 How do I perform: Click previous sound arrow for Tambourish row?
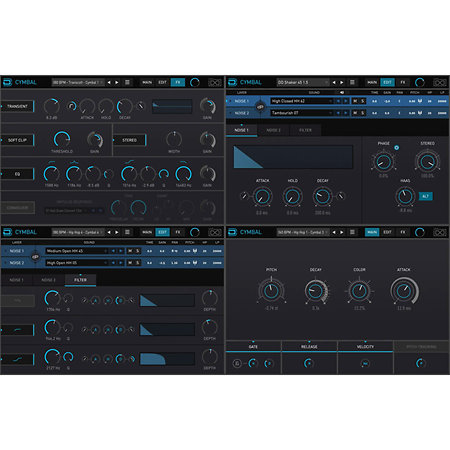pyautogui.click(x=338, y=113)
